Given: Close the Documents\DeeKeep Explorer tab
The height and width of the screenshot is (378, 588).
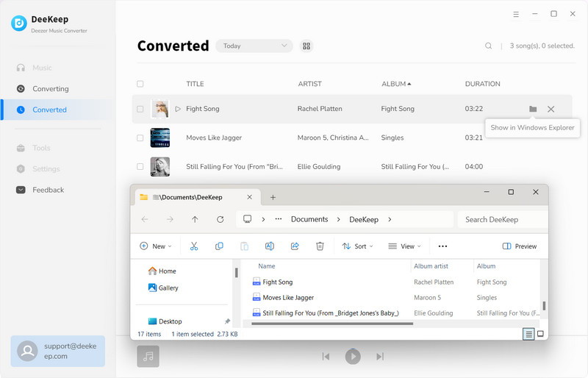Looking at the screenshot, I should pyautogui.click(x=249, y=197).
